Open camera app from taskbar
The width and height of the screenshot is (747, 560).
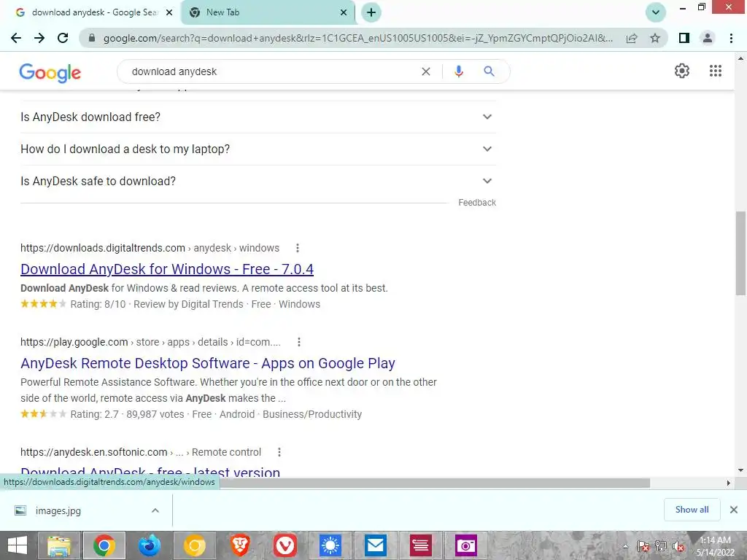pos(466,545)
